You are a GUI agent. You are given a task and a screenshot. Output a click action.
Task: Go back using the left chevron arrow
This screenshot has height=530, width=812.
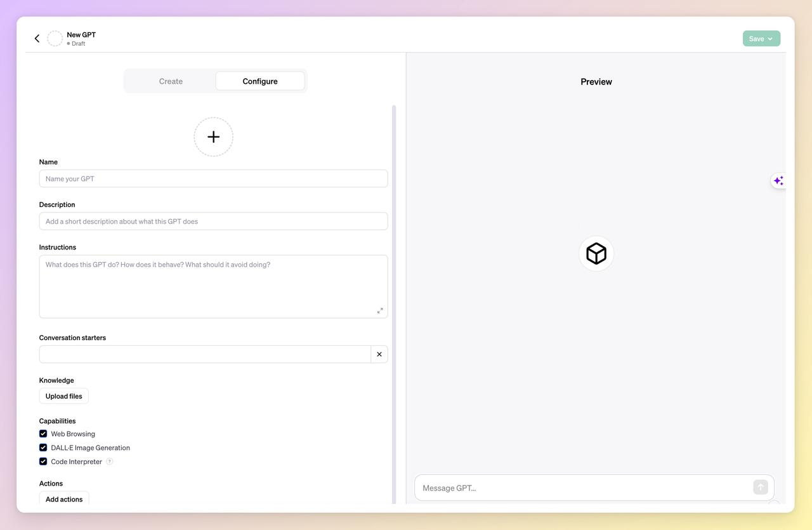37,39
